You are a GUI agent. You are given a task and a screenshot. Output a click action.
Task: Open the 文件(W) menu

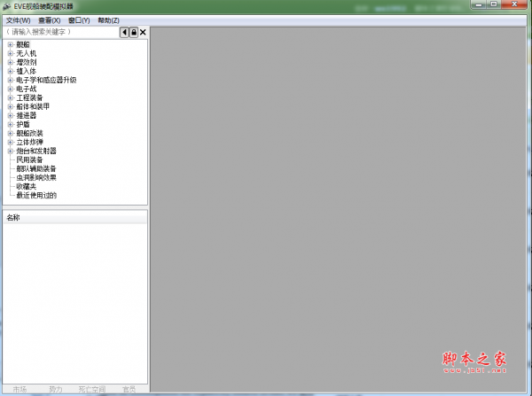pos(18,20)
